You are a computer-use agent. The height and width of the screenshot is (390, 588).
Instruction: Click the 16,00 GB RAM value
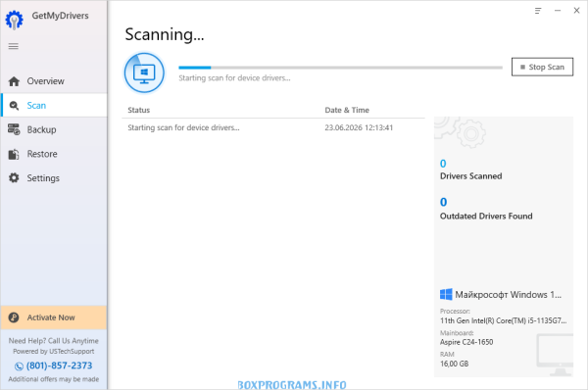coord(454,364)
